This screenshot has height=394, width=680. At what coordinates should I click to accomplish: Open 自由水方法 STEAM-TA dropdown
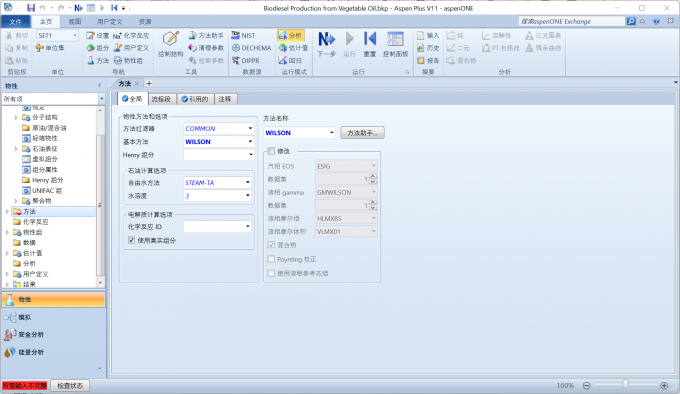tap(248, 182)
